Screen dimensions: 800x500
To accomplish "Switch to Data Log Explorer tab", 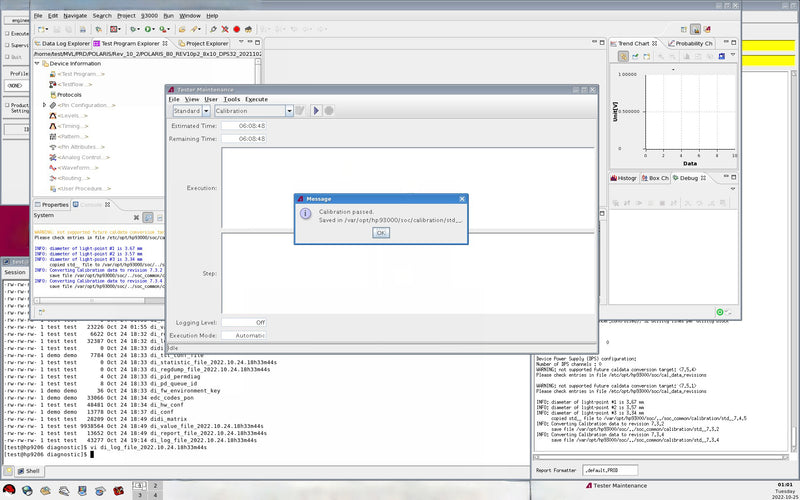I will pos(61,44).
